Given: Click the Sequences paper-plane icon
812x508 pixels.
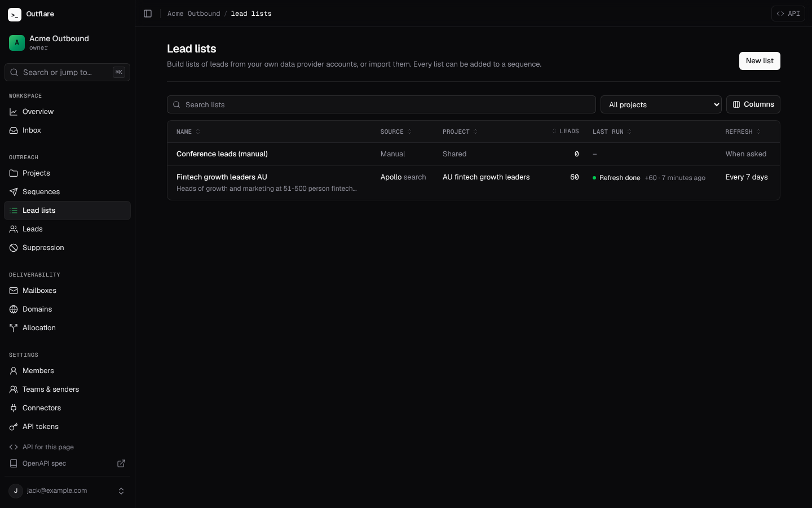Looking at the screenshot, I should (14, 192).
